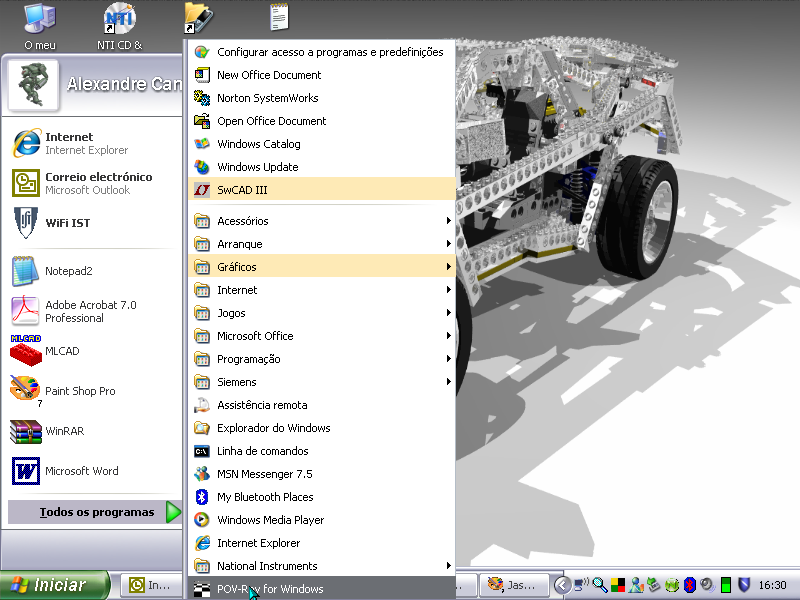
Task: Open Explorador do Windows
Action: point(321,428)
